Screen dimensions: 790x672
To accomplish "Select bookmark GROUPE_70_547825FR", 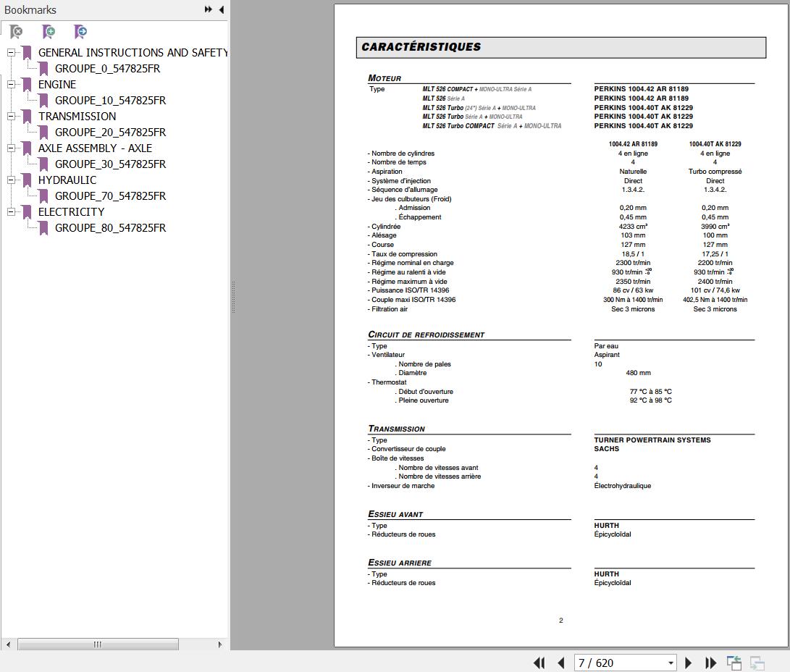I will tap(110, 196).
